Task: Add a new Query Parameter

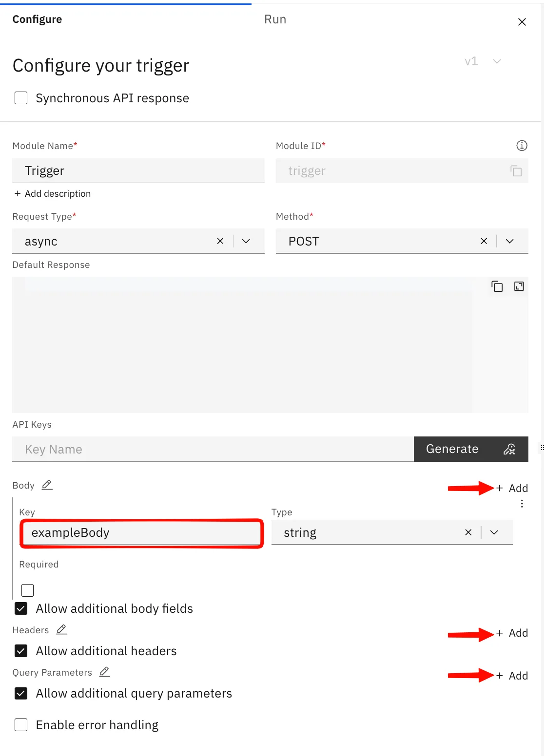Action: (x=512, y=676)
